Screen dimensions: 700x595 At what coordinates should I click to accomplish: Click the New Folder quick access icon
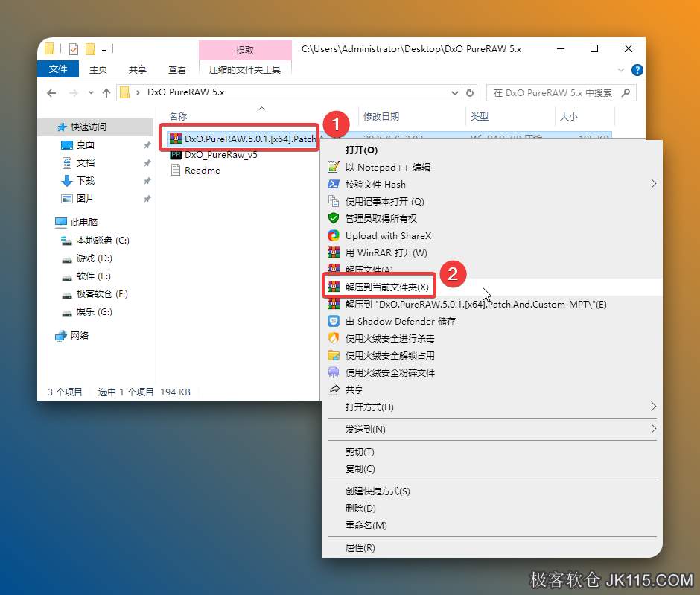pyautogui.click(x=90, y=48)
